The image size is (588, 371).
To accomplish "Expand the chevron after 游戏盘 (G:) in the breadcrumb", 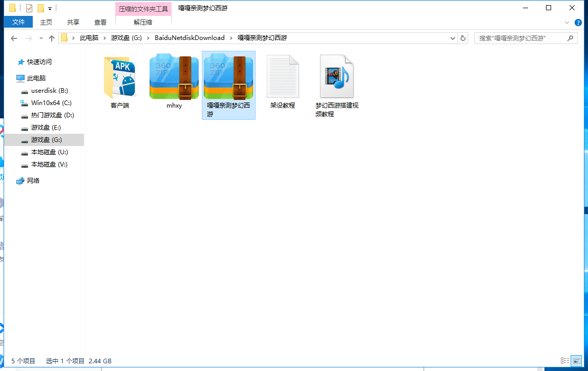I will [x=148, y=38].
